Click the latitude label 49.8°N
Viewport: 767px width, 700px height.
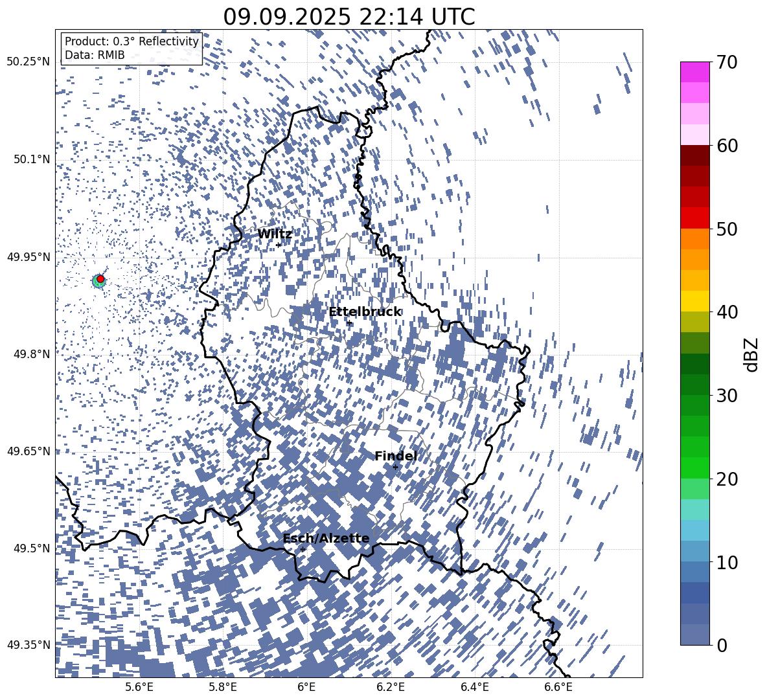(x=31, y=354)
